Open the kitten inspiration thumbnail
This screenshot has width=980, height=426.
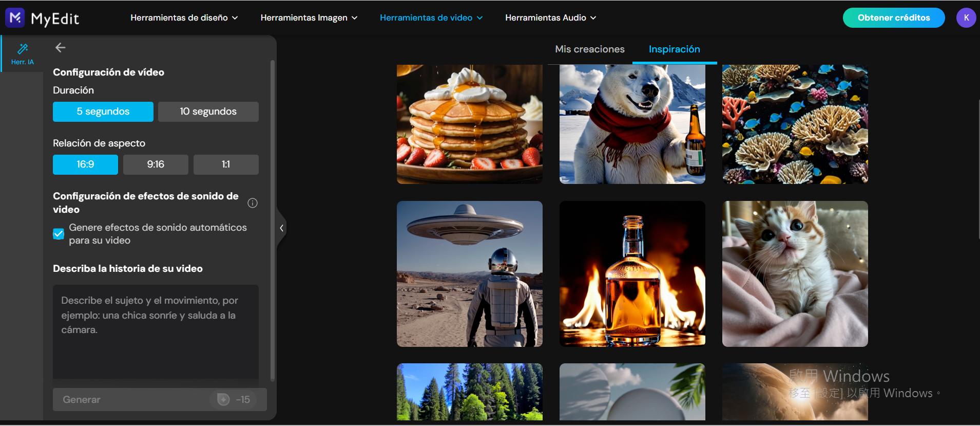coord(795,274)
